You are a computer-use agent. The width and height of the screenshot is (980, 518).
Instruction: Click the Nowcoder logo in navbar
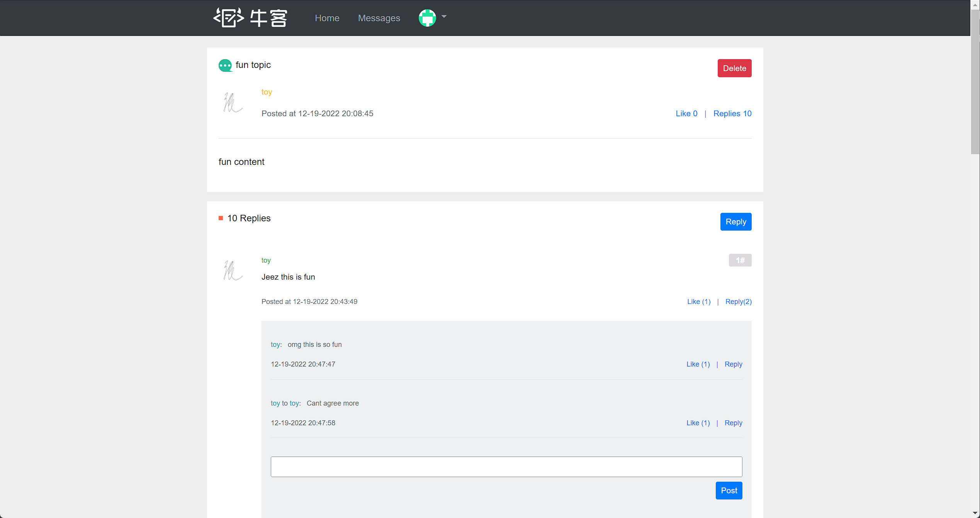click(x=250, y=18)
